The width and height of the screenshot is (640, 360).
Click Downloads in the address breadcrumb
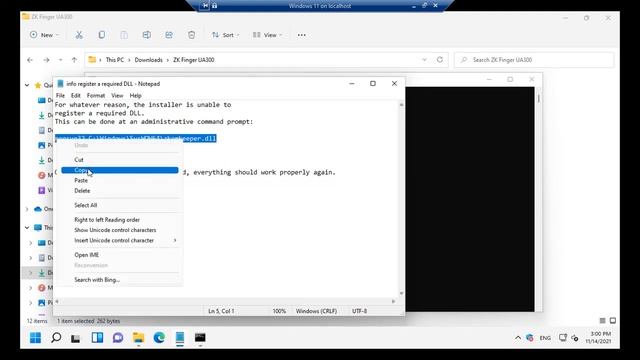[x=149, y=60]
